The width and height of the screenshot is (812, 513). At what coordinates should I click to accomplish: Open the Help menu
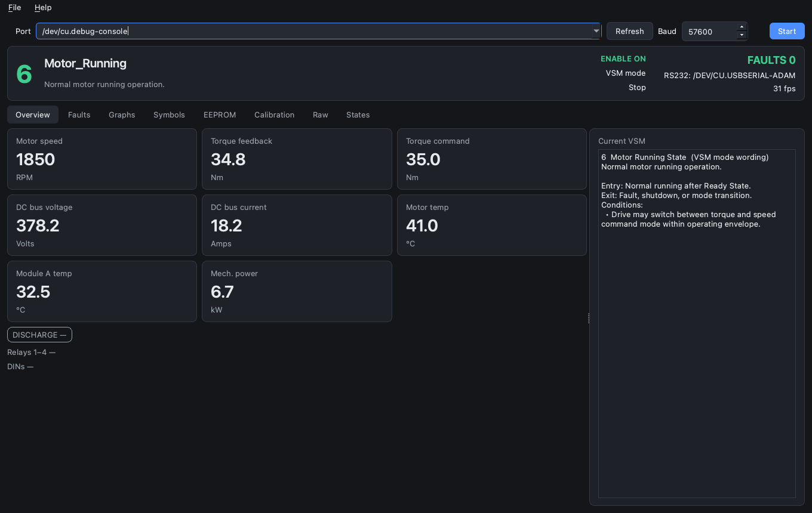[x=43, y=7]
